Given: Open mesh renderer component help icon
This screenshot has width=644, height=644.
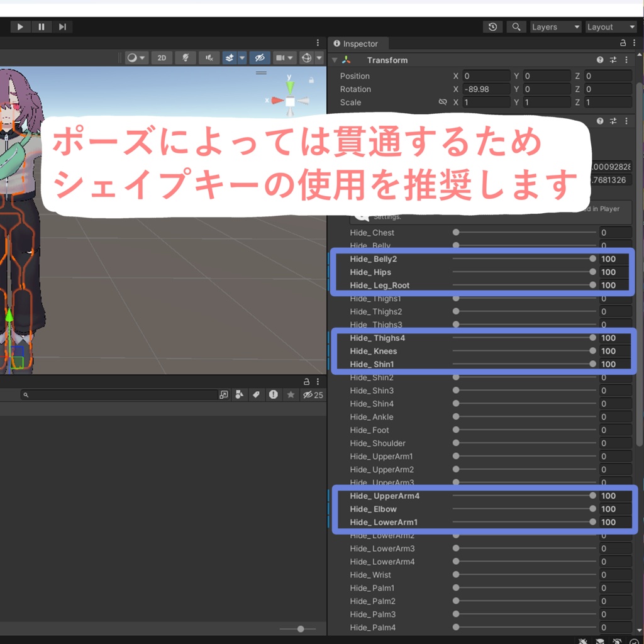Looking at the screenshot, I should click(600, 121).
